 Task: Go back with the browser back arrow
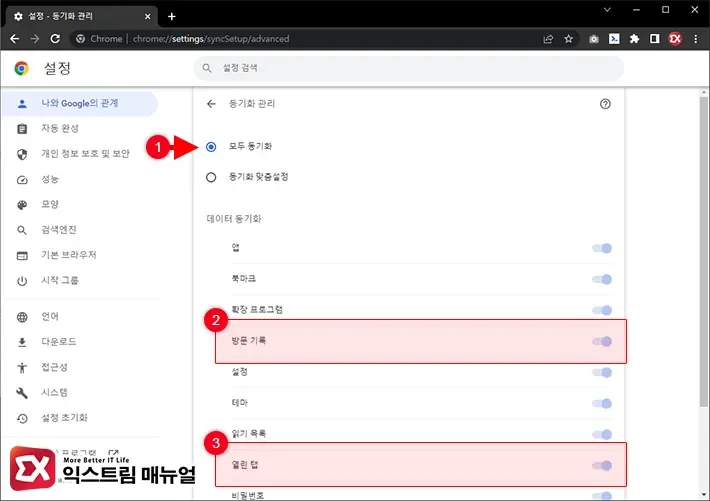(14, 39)
